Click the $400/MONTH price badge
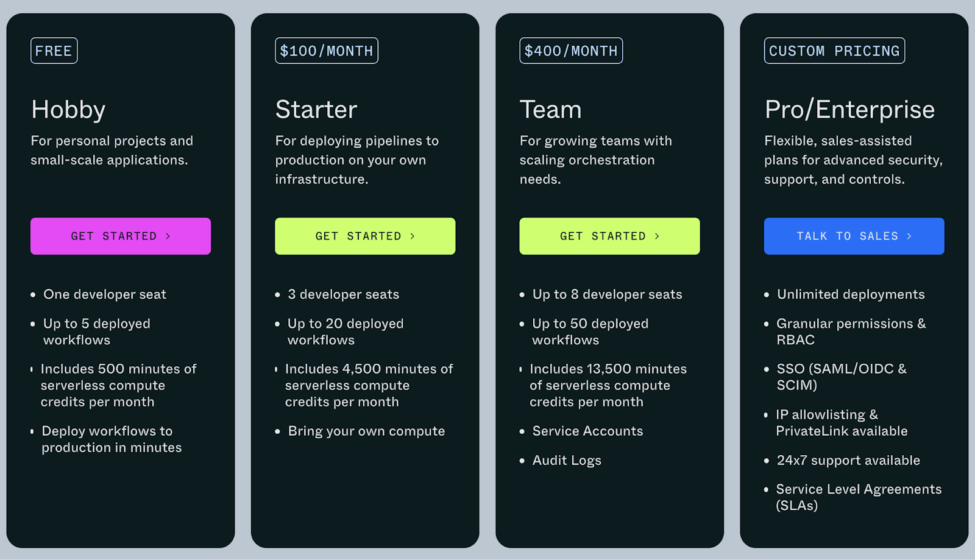 pyautogui.click(x=571, y=51)
